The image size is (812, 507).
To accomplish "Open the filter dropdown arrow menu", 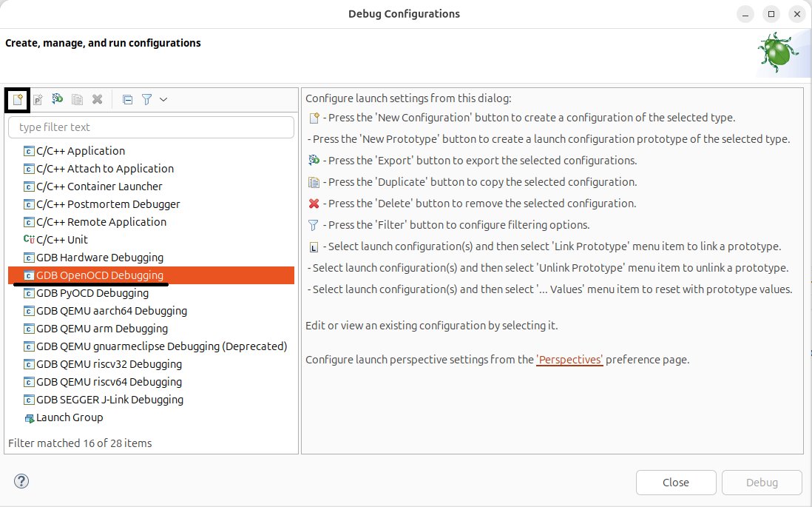I will coord(163,99).
